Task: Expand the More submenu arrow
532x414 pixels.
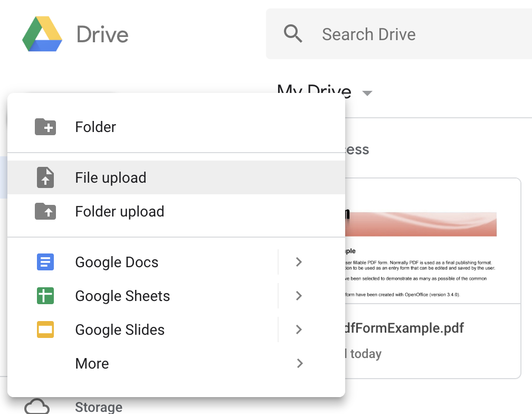Action: tap(300, 363)
